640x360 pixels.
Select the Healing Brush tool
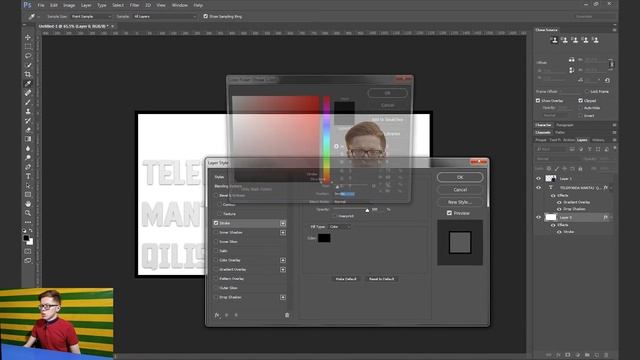(28, 93)
